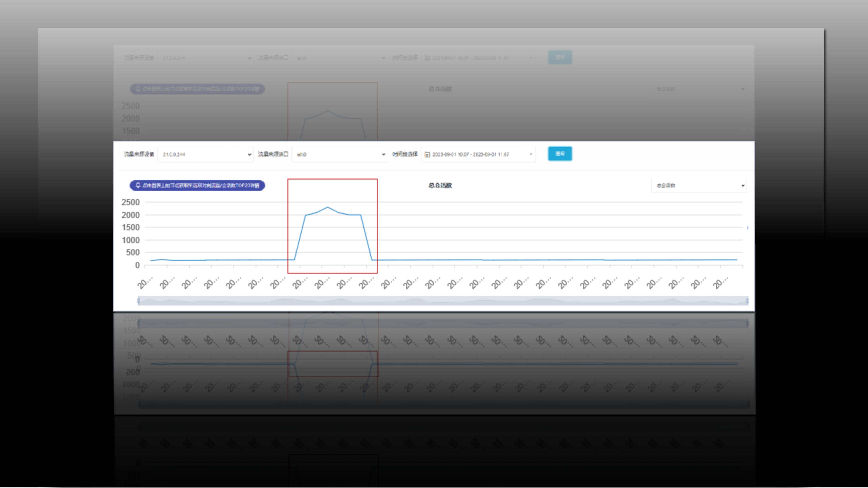The height and width of the screenshot is (488, 868).
Task: Click left handle of chart zoom slider
Action: click(x=139, y=300)
